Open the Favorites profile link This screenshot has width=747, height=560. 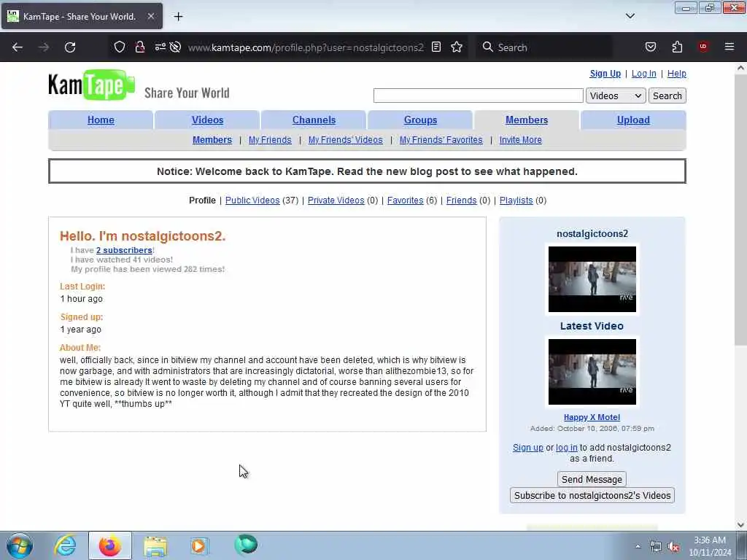[x=405, y=201]
